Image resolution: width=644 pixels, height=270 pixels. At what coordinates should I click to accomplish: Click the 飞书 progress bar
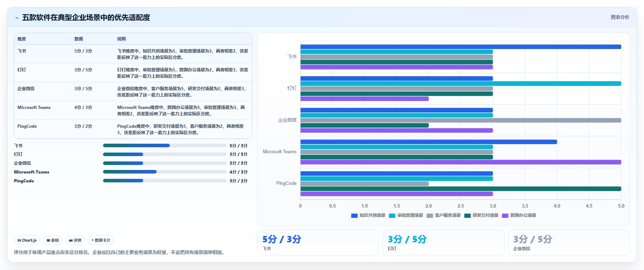pos(165,145)
